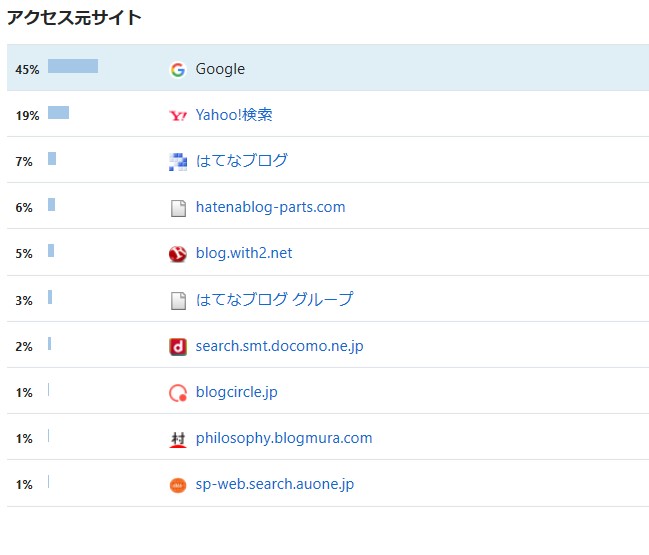Viewport: 649px width, 555px height.
Task: Click the Google logo icon
Action: pos(178,70)
